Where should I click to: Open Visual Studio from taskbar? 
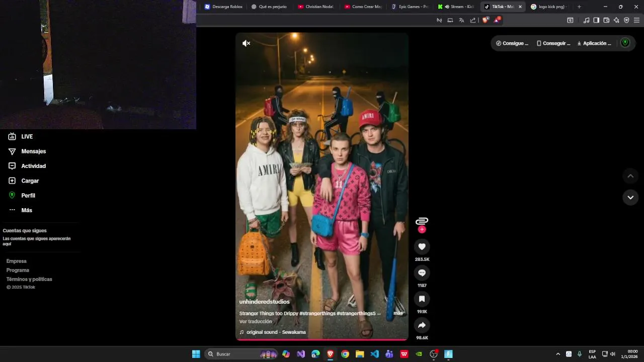click(x=301, y=354)
